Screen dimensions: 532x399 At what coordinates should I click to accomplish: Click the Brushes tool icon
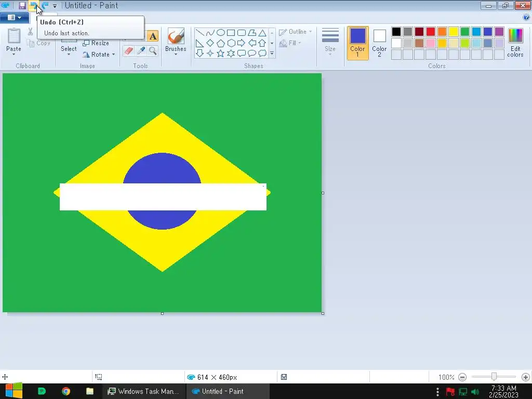click(x=176, y=36)
